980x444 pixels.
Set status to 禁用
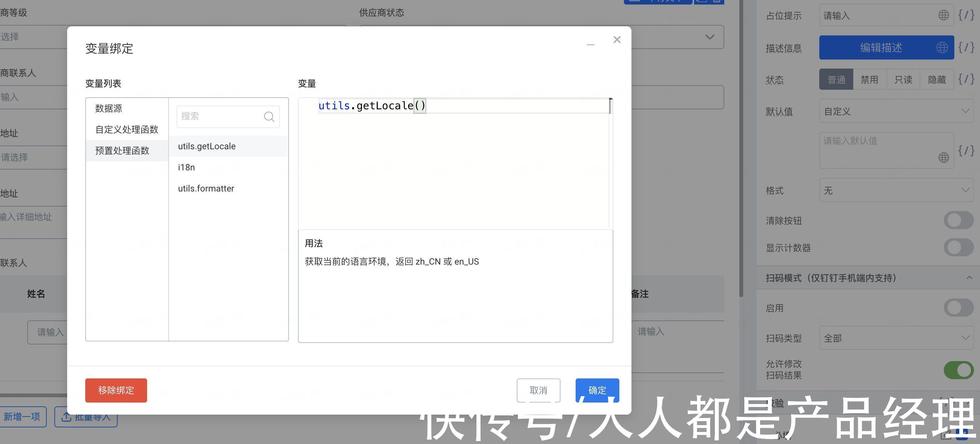(870, 80)
